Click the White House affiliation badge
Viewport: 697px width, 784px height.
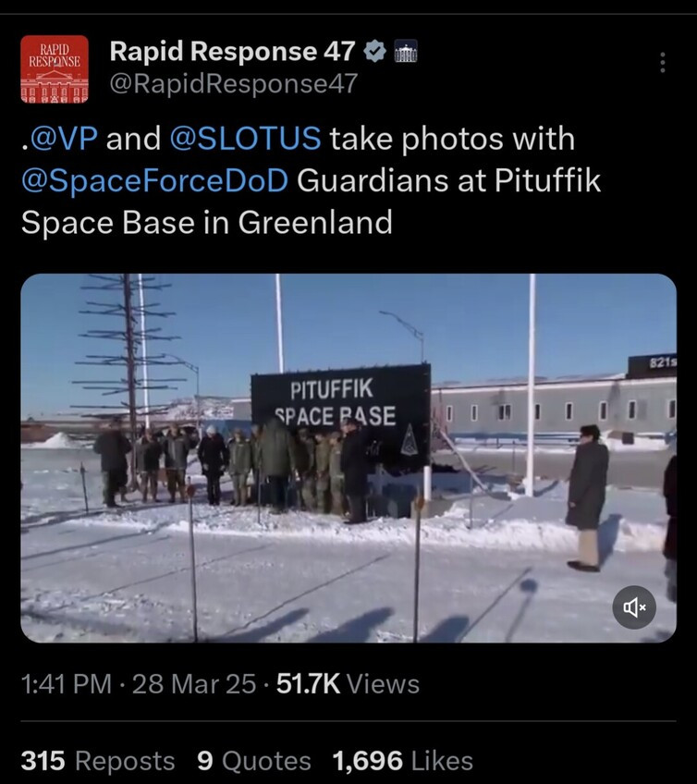[406, 51]
